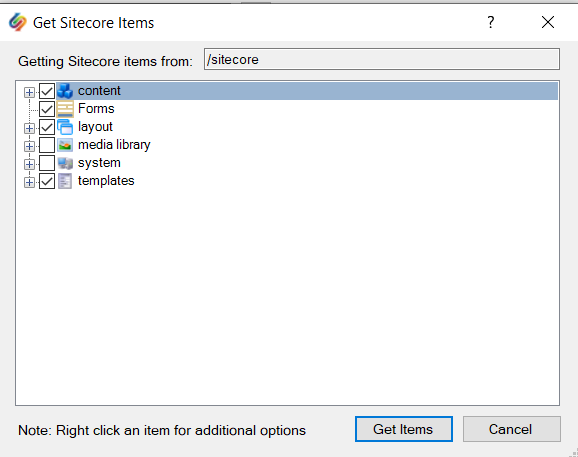Enable the media library checkbox
Viewport: 578px width, 457px height.
tap(47, 145)
